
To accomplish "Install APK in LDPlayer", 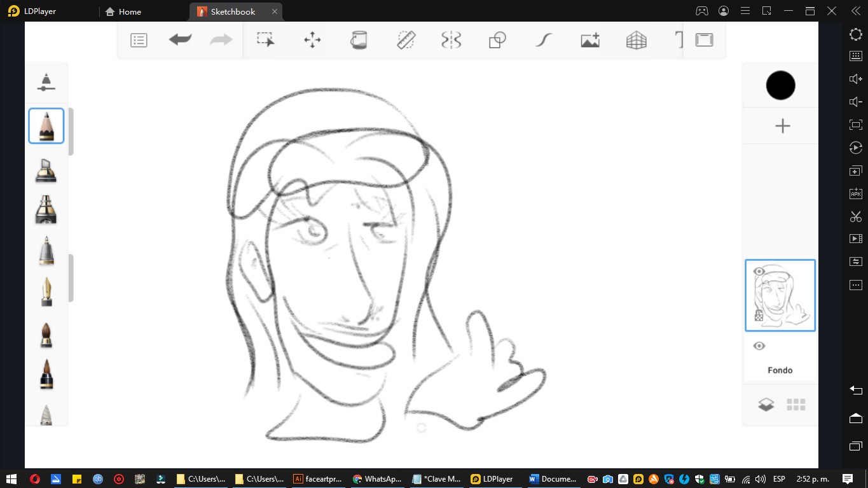I will pos(856,193).
